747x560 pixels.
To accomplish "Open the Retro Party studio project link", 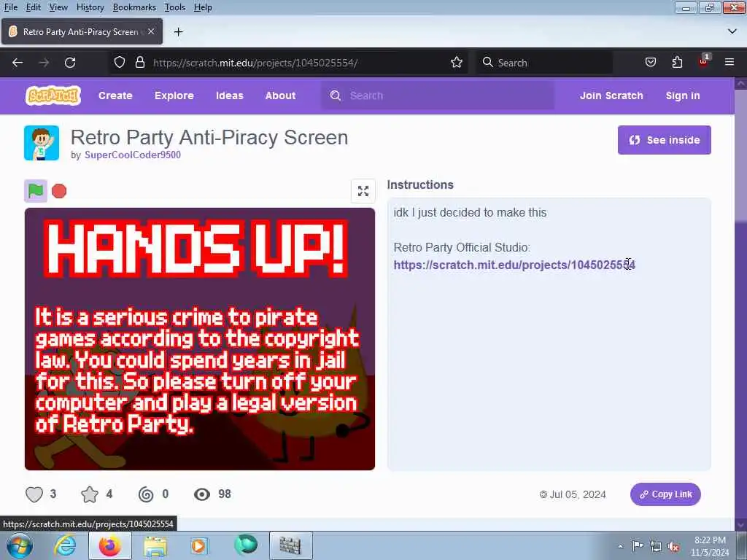I will 514,265.
